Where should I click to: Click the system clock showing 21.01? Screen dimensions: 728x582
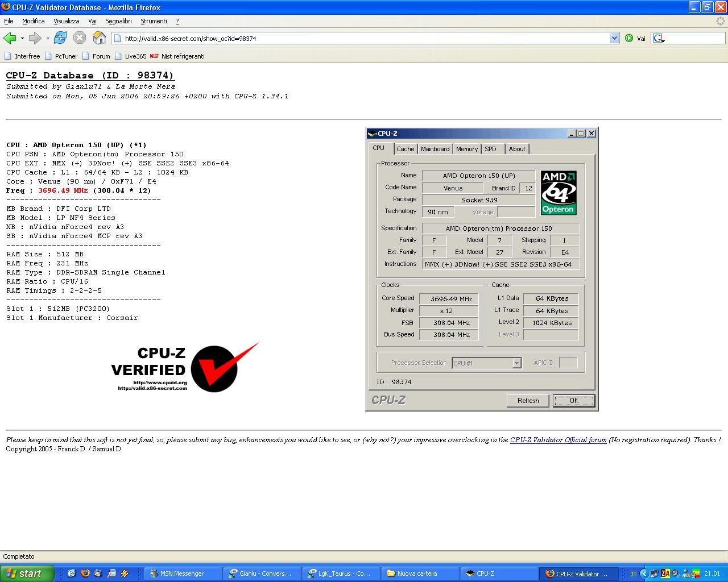coord(712,573)
